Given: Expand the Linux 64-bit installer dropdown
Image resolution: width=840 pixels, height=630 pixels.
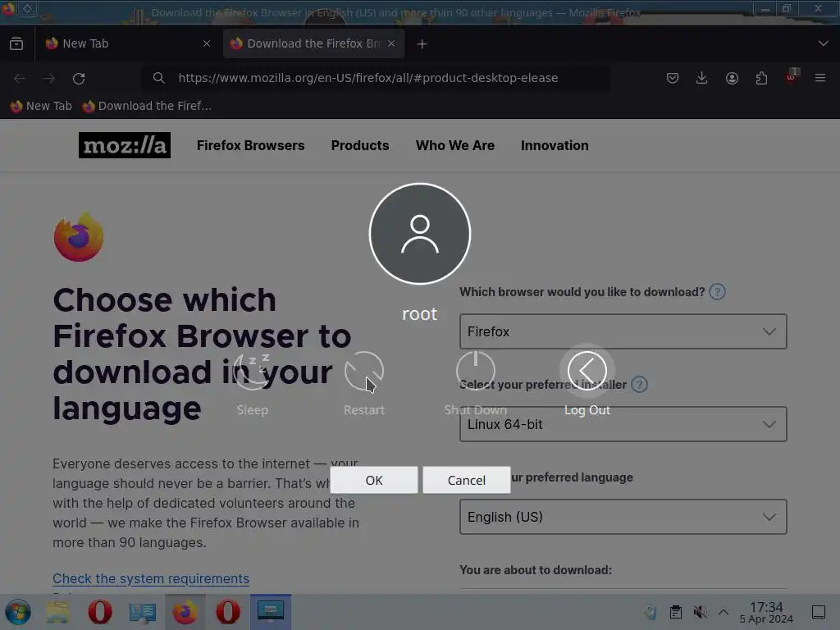Looking at the screenshot, I should click(x=623, y=424).
